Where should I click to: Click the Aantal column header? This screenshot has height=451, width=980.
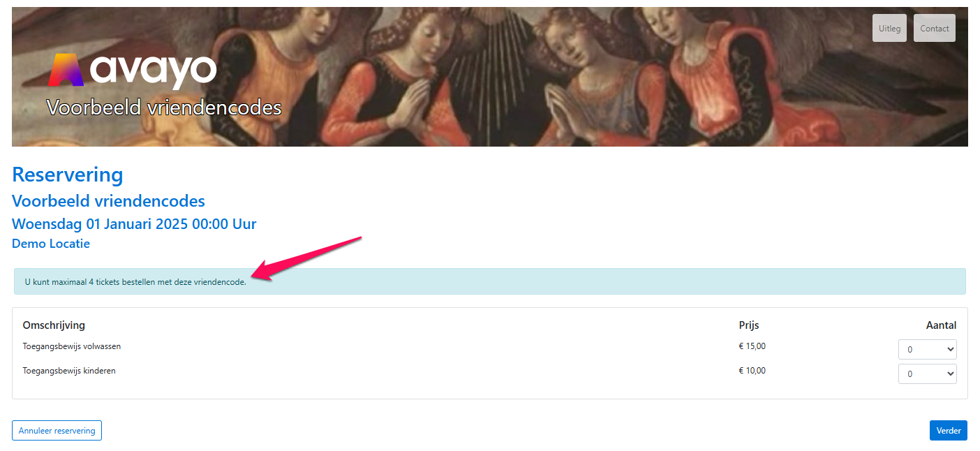point(941,325)
